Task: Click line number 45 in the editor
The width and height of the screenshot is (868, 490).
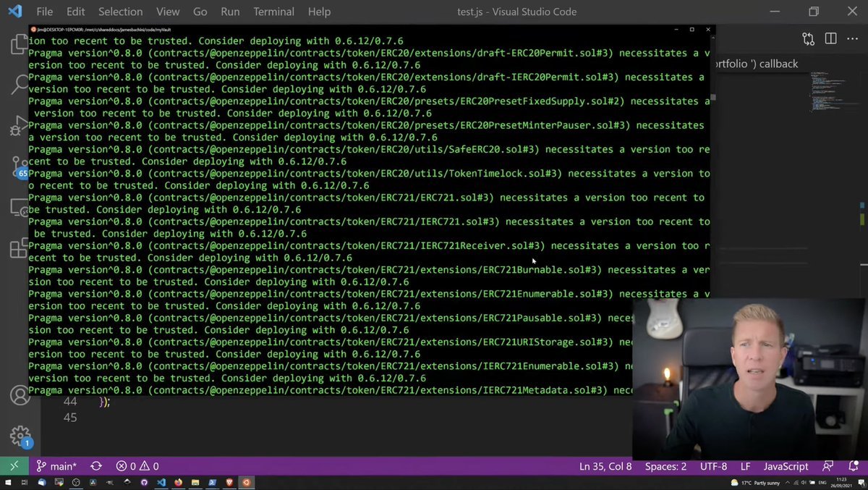Action: tap(69, 418)
